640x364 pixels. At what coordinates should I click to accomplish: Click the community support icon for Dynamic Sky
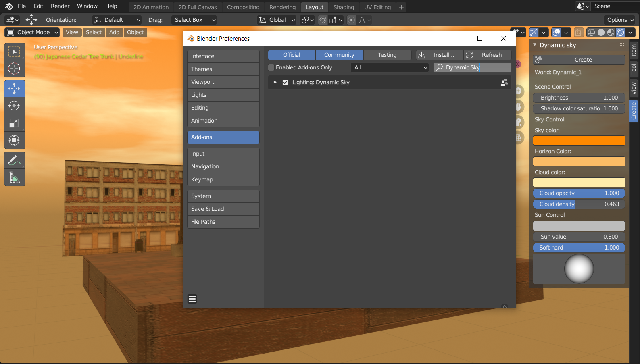[504, 82]
